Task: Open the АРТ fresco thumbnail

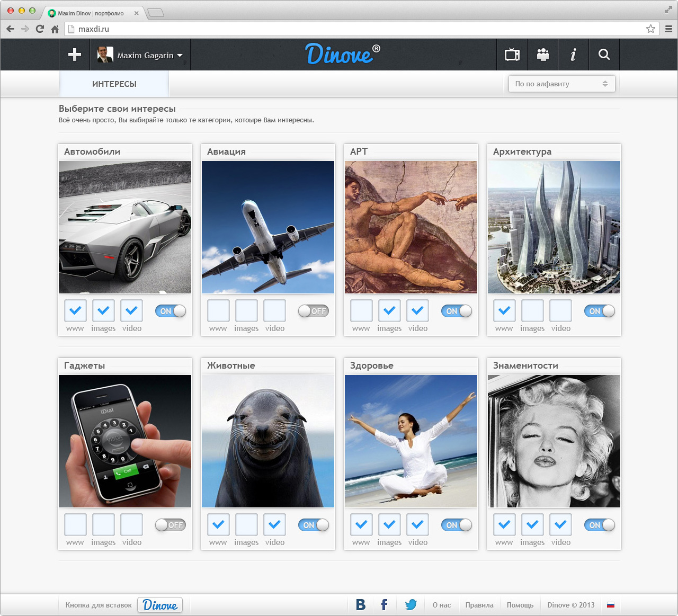Action: [411, 227]
